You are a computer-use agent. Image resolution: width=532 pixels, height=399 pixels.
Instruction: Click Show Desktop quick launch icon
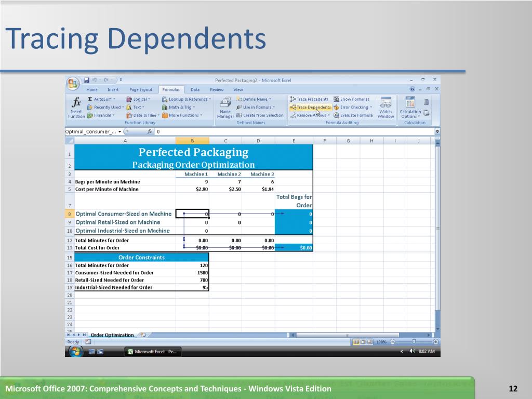point(91,352)
